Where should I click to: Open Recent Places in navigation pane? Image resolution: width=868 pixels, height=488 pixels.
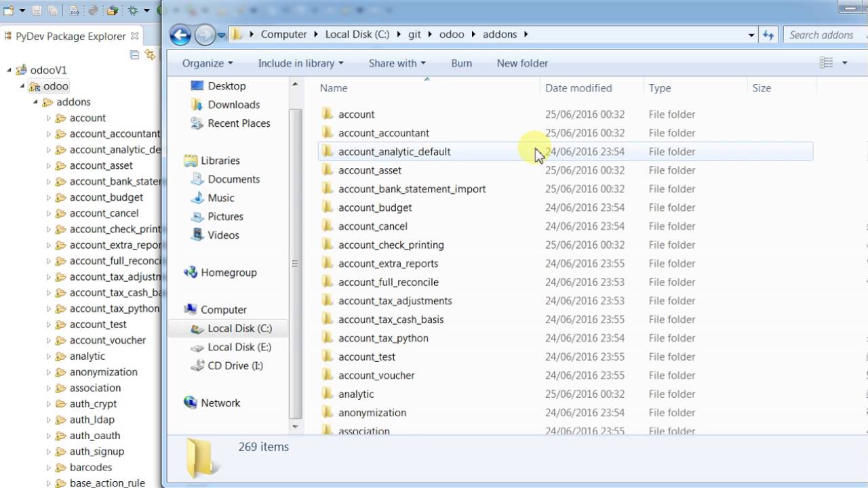tap(231, 123)
